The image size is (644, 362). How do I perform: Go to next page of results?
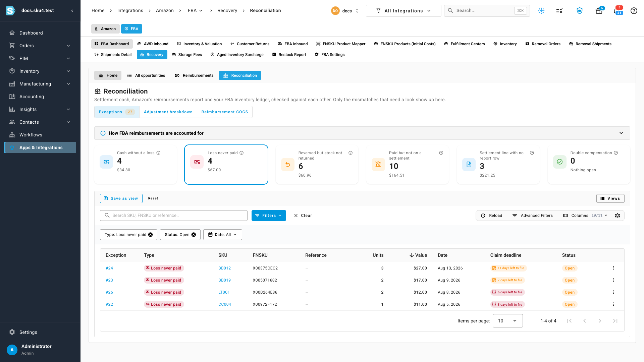(600, 321)
